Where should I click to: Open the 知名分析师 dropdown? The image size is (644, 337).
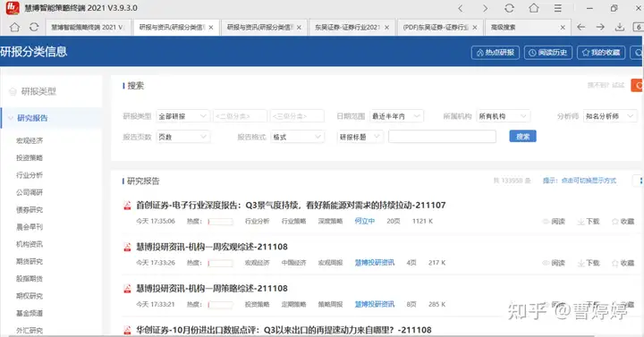[610, 116]
